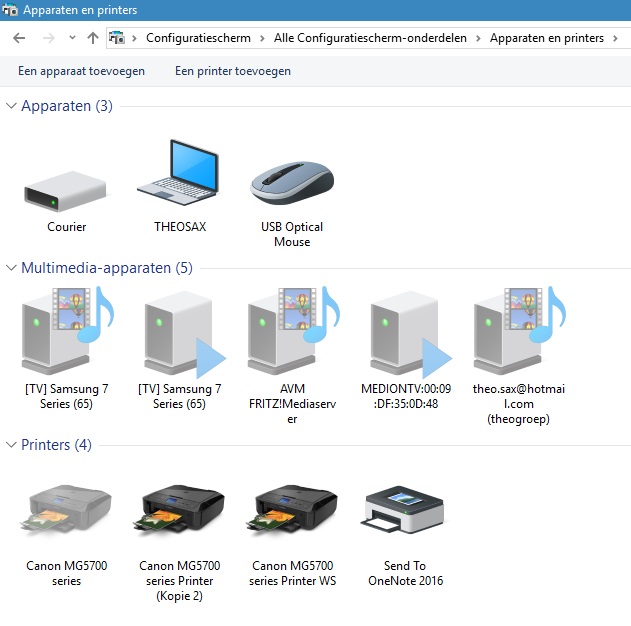
Task: Select the greyed-out Canon MG5700 series printer icon
Action: coord(66,513)
